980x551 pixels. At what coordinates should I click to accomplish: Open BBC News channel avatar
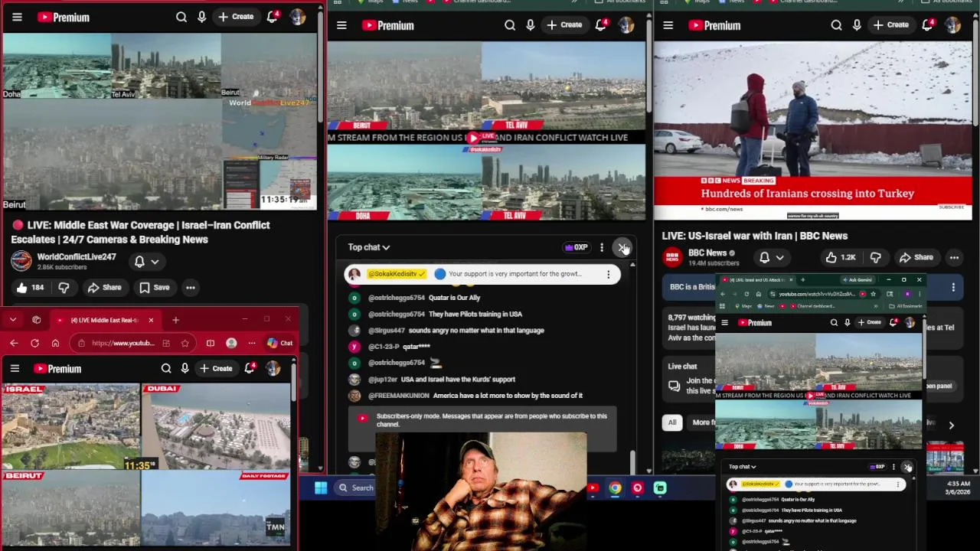(x=672, y=257)
